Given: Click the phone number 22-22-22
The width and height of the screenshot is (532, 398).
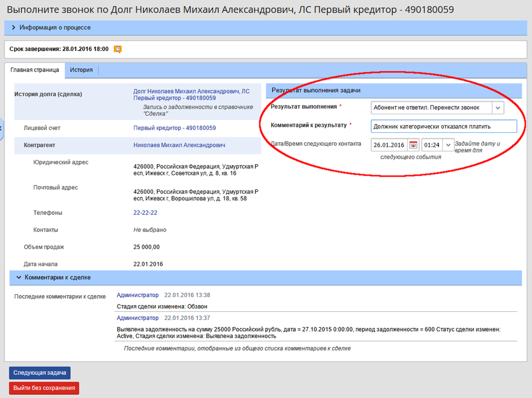Looking at the screenshot, I should point(145,213).
